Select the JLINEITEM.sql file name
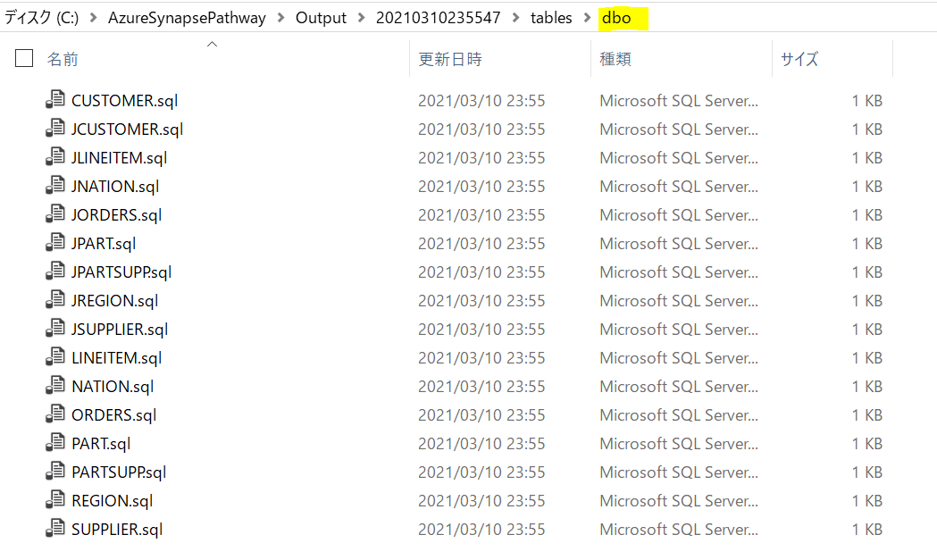Image resolution: width=937 pixels, height=560 pixels. click(120, 158)
